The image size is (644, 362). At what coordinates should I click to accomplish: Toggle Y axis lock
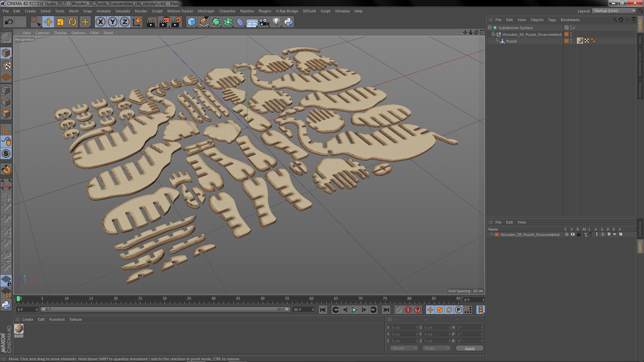[113, 22]
